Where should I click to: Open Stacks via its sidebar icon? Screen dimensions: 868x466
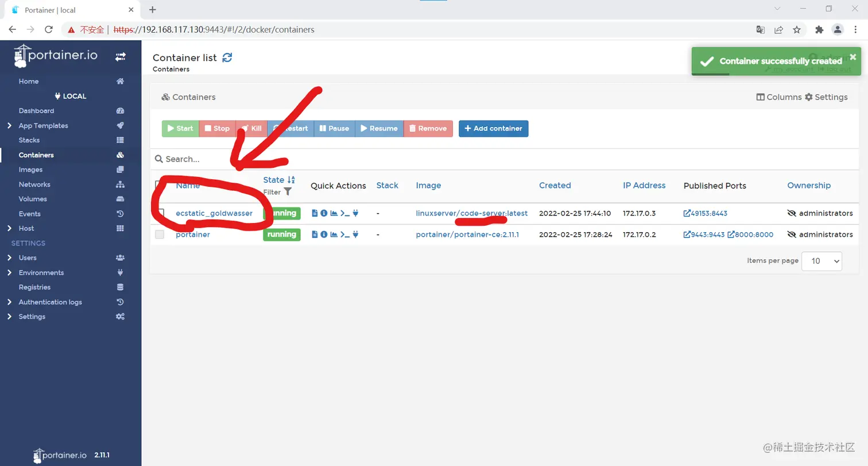[x=120, y=140]
